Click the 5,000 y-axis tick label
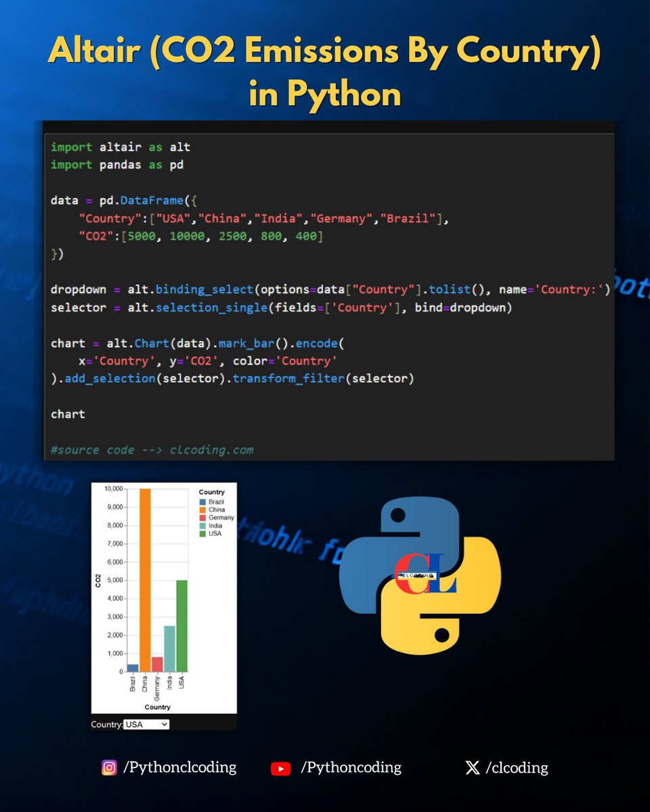This screenshot has height=812, width=650. click(114, 581)
